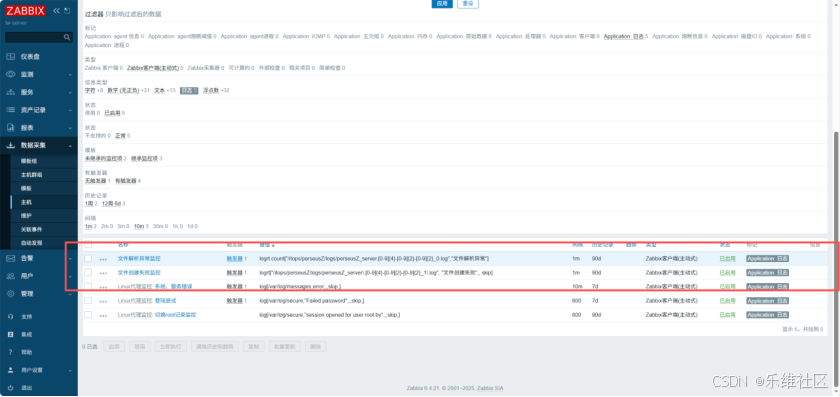Open 维护 in the sidebar submenu
Image resolution: width=840 pixels, height=397 pixels.
26,215
